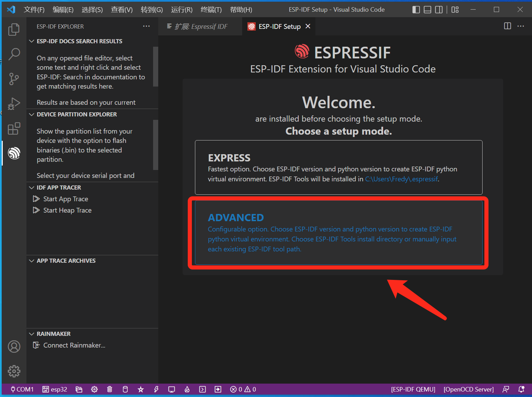Screen dimensions: 532x397
Task: Click [ESP-IDF QEMU] status bar item
Action: [413, 389]
